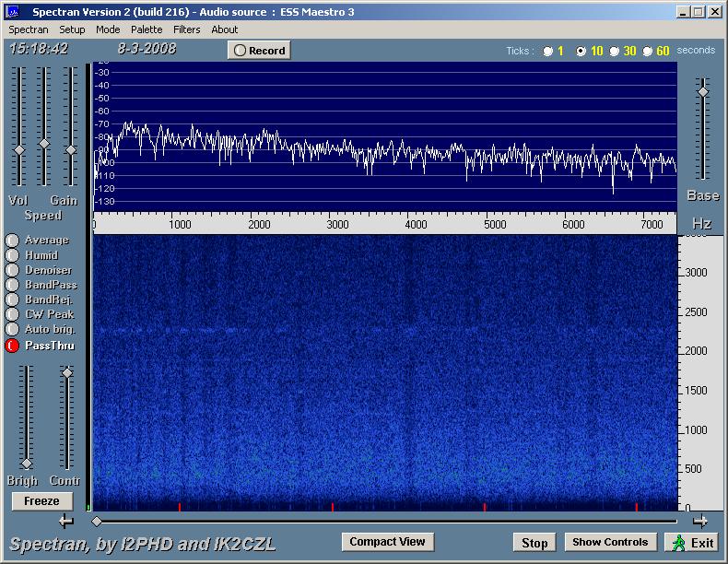Click the left arrow below the waterfall

(x=66, y=522)
